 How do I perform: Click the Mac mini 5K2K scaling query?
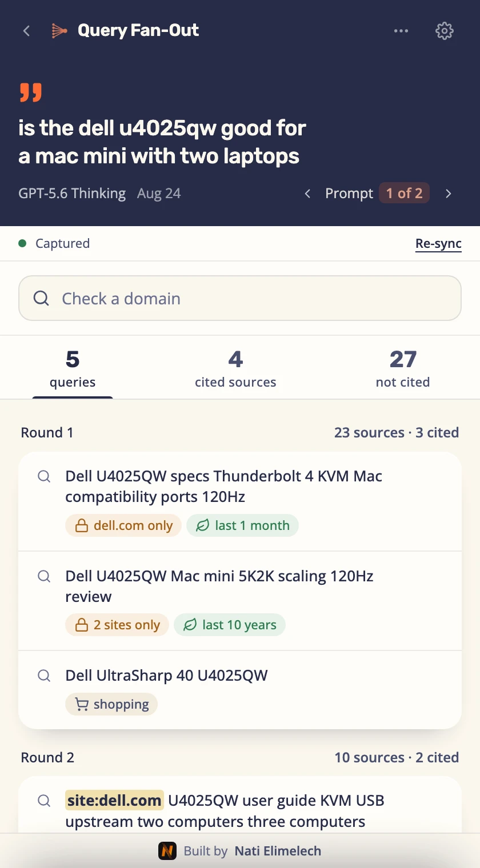point(219,586)
